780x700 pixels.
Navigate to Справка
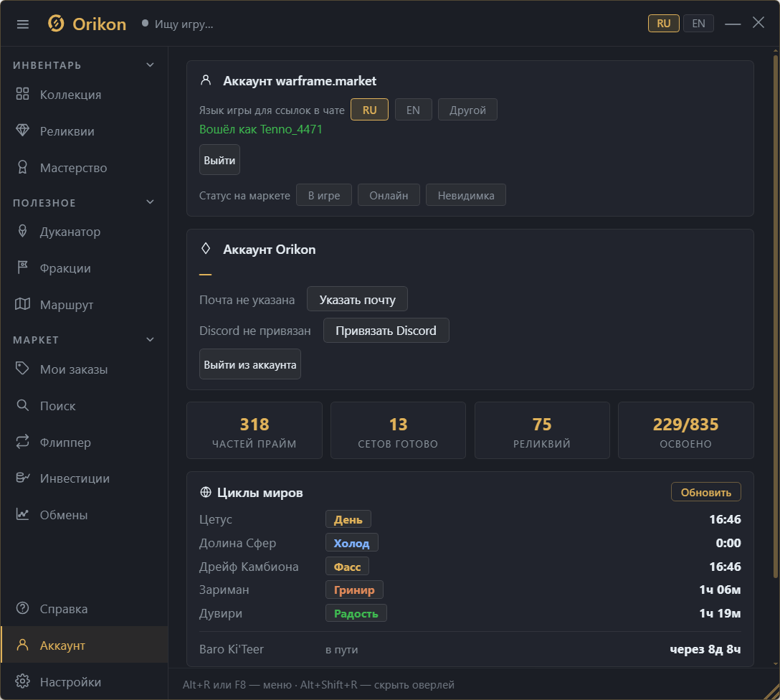[x=84, y=608]
